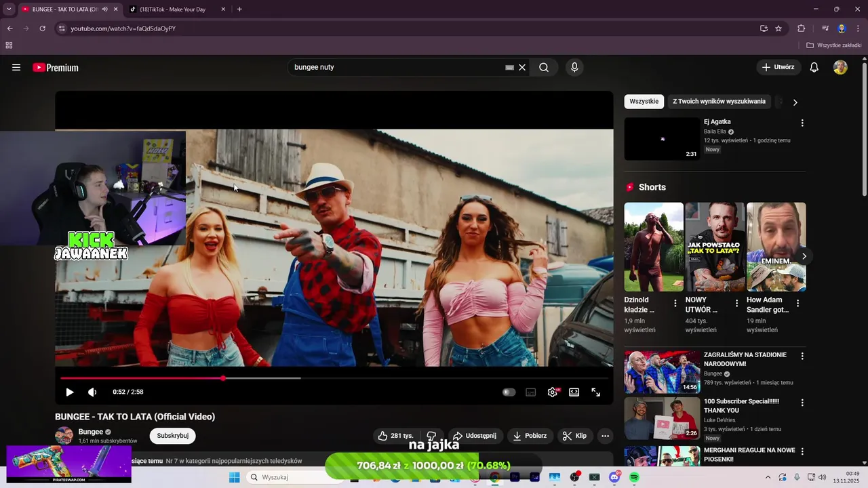Go to YouTube Premium home logo
This screenshot has width=868, height=488.
[56, 67]
